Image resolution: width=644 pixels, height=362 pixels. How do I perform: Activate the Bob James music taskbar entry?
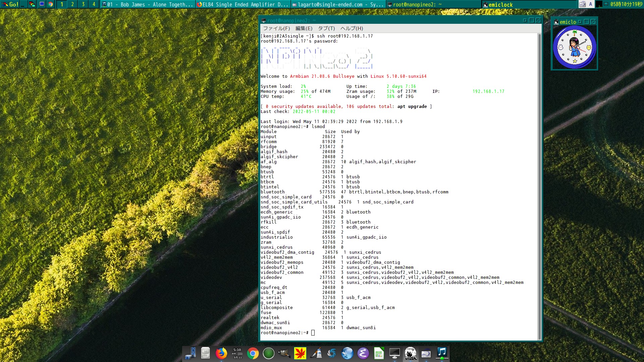tap(148, 4)
